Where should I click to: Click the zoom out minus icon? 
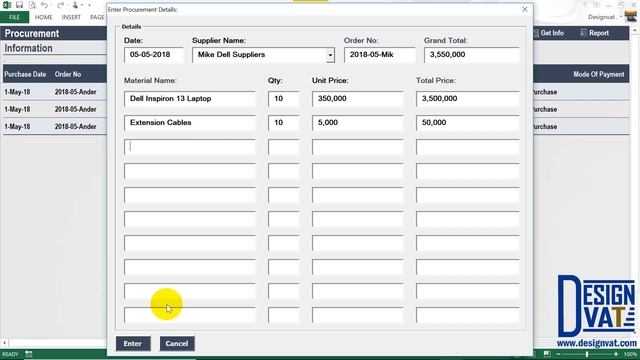click(558, 354)
